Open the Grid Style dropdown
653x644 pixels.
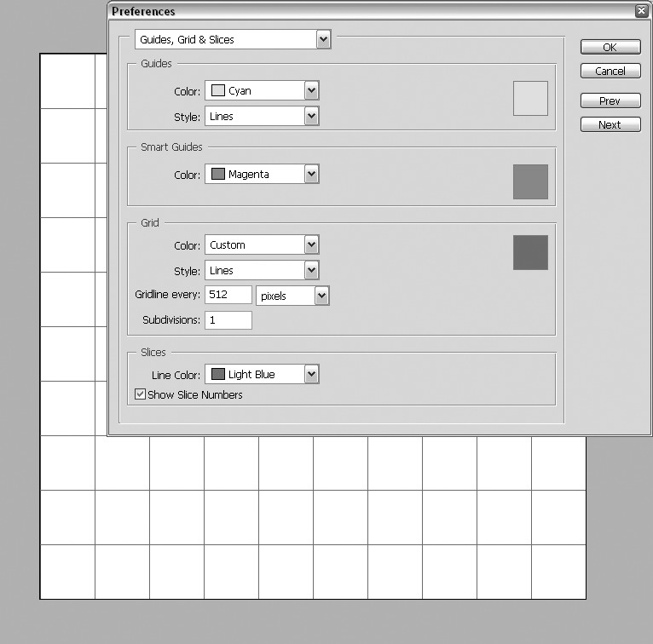[262, 270]
